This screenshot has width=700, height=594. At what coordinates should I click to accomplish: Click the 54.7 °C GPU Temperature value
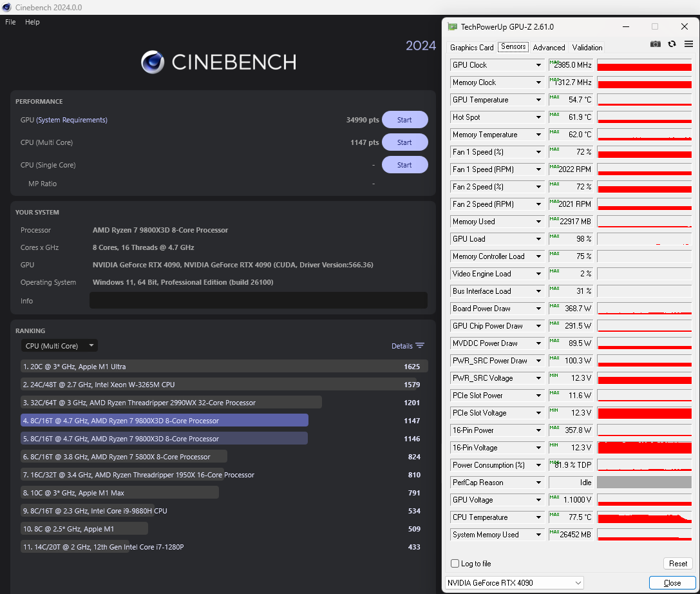coord(571,100)
